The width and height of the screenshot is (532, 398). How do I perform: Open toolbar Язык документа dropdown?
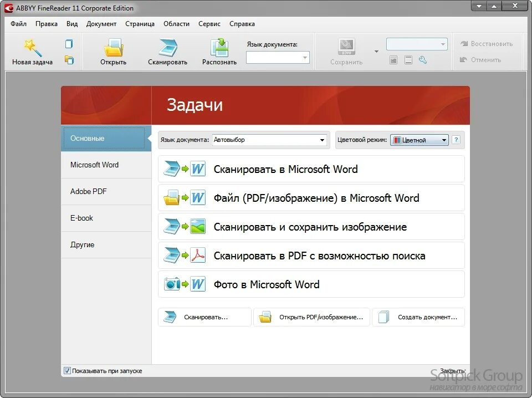point(278,57)
